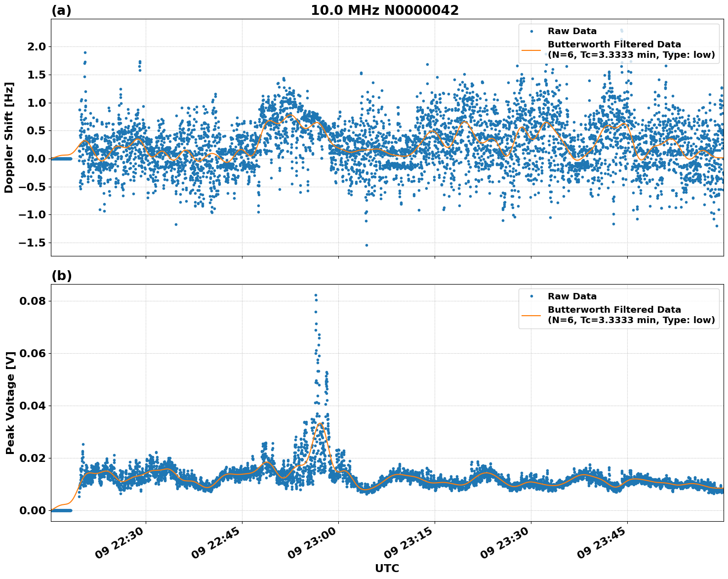Select the subplot label (b)

tap(61, 276)
